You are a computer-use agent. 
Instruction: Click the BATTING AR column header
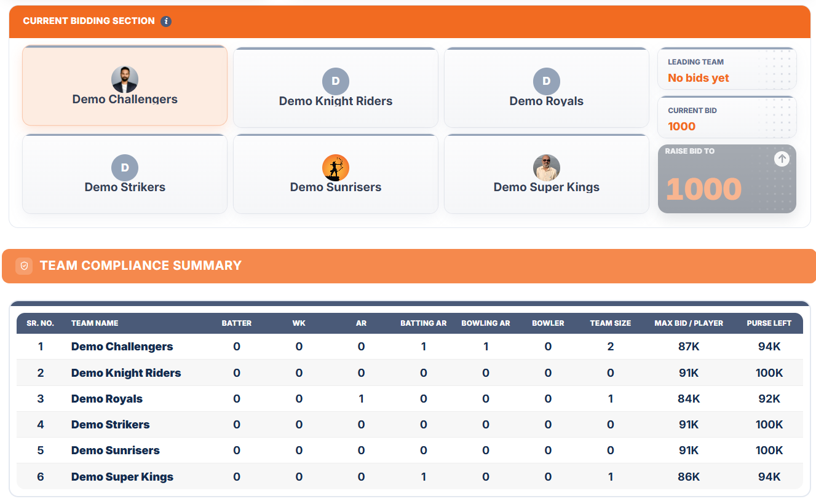(424, 323)
